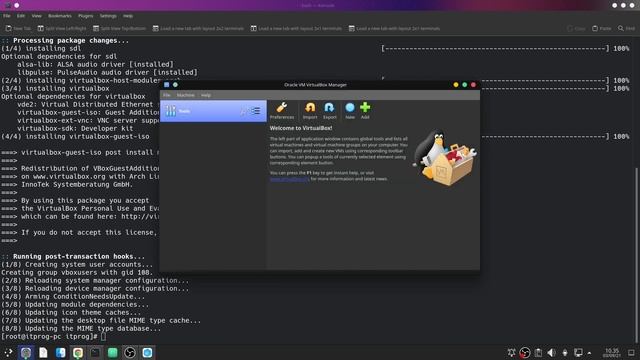The height and width of the screenshot is (360, 640).
Task: Open the green app icon in taskbar
Action: click(113, 353)
